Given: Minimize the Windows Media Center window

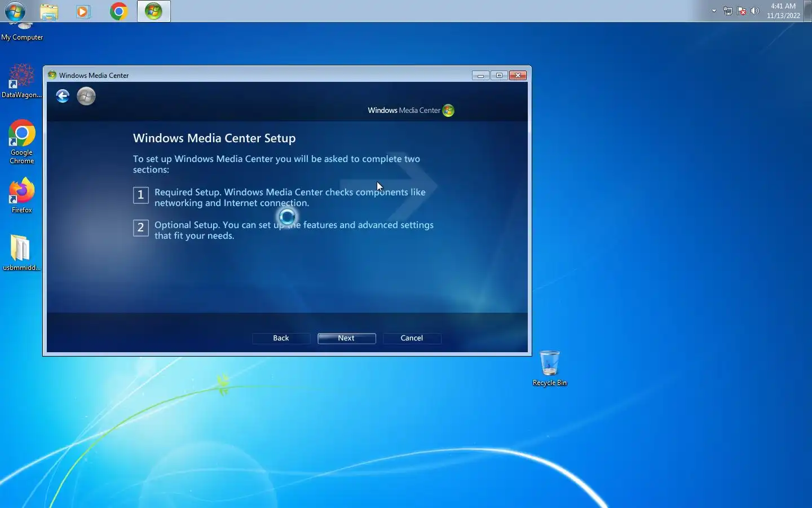Looking at the screenshot, I should click(480, 75).
